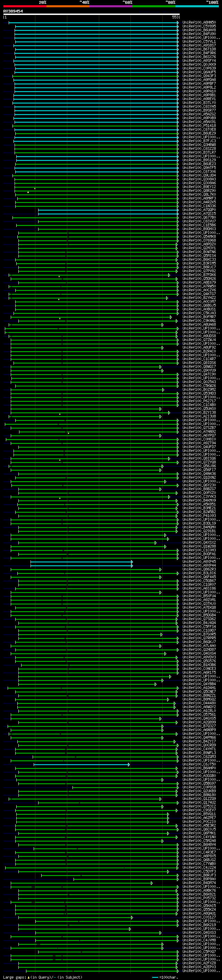Select the UniRef100_A8MRF3 label
The image size is (222, 980).
coord(199,198)
